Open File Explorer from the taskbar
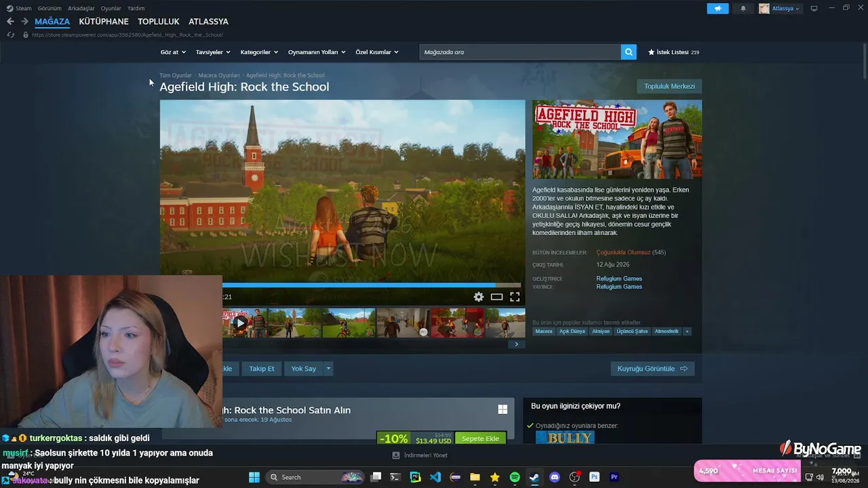The image size is (868, 488). 475,477
